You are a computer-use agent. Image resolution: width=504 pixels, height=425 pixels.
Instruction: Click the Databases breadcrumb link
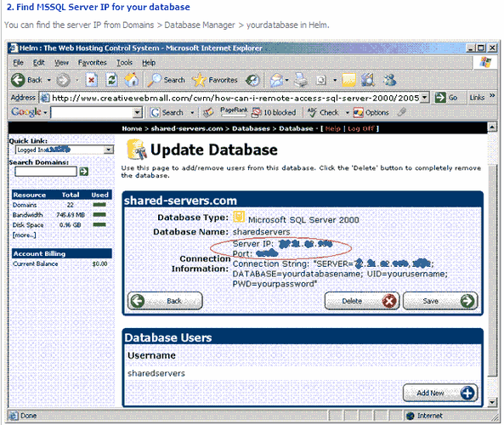pyautogui.click(x=251, y=128)
